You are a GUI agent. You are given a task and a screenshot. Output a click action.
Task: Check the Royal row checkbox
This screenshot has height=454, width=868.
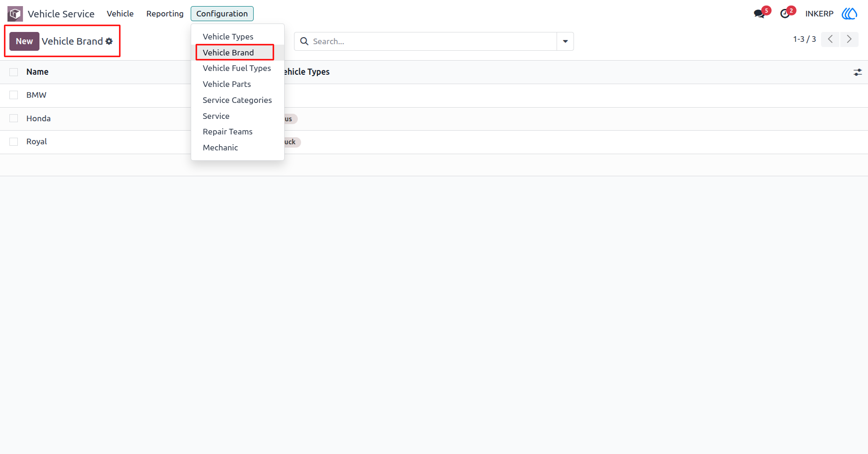[x=14, y=141]
